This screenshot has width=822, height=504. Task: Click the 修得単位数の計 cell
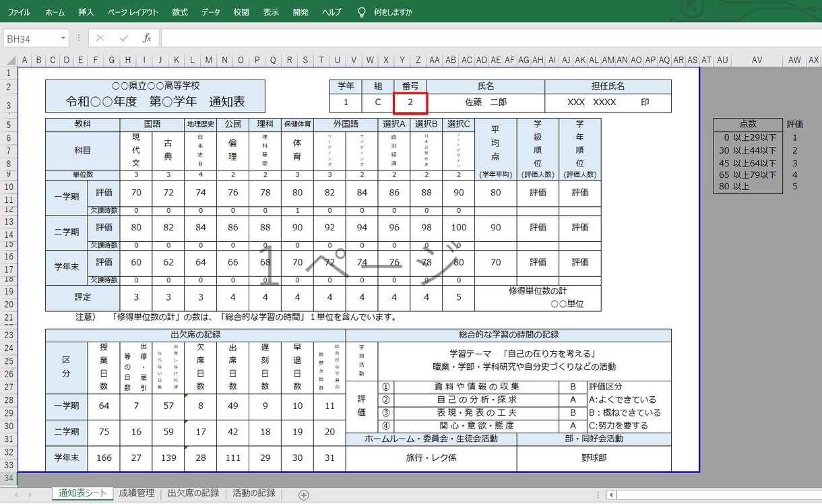coord(538,297)
